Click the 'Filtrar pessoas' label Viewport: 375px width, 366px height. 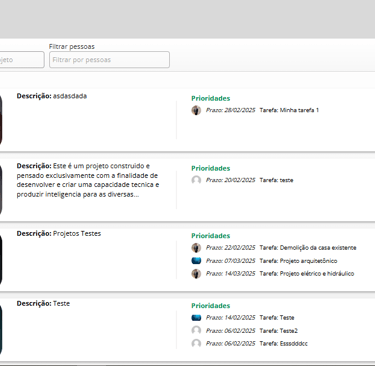point(72,46)
